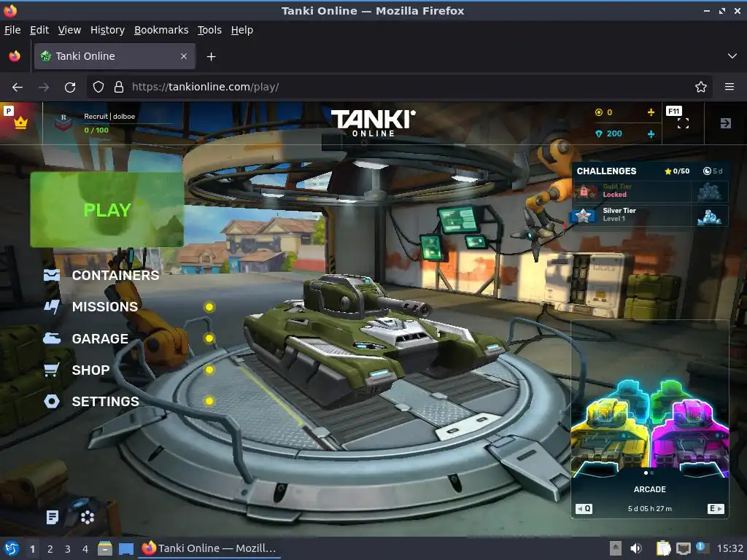Screen dimensions: 747x560
Task: Open the File menu
Action: 12,30
